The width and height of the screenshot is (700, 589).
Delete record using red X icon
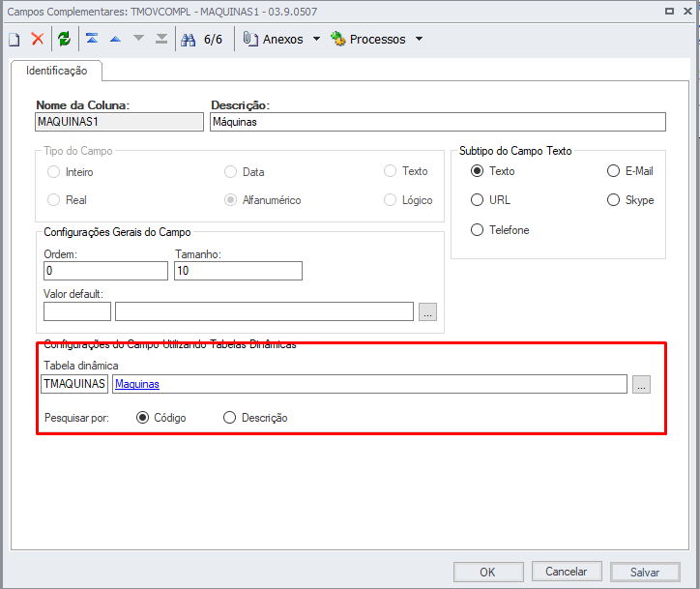click(x=38, y=39)
